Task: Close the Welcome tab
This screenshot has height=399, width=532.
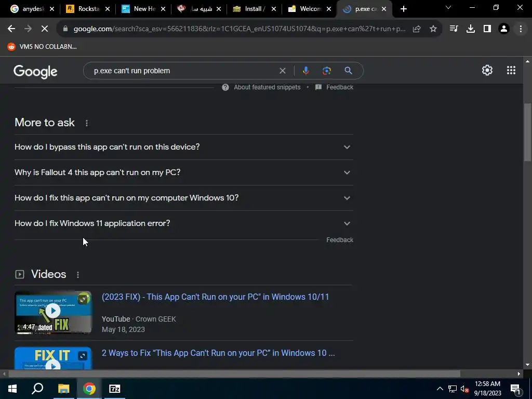Action: 329,9
